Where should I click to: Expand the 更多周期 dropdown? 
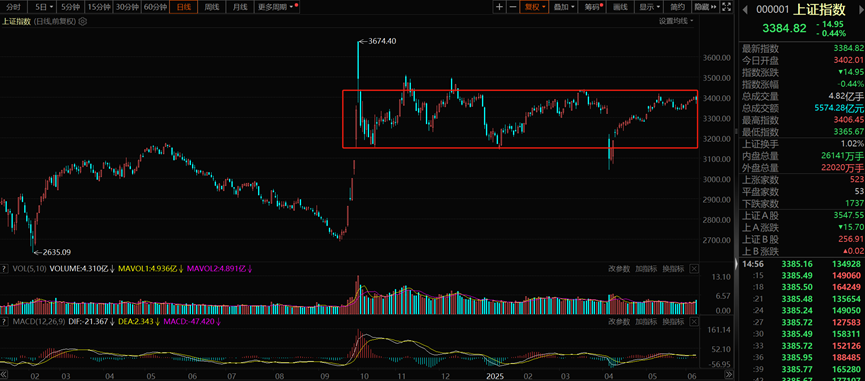277,7
